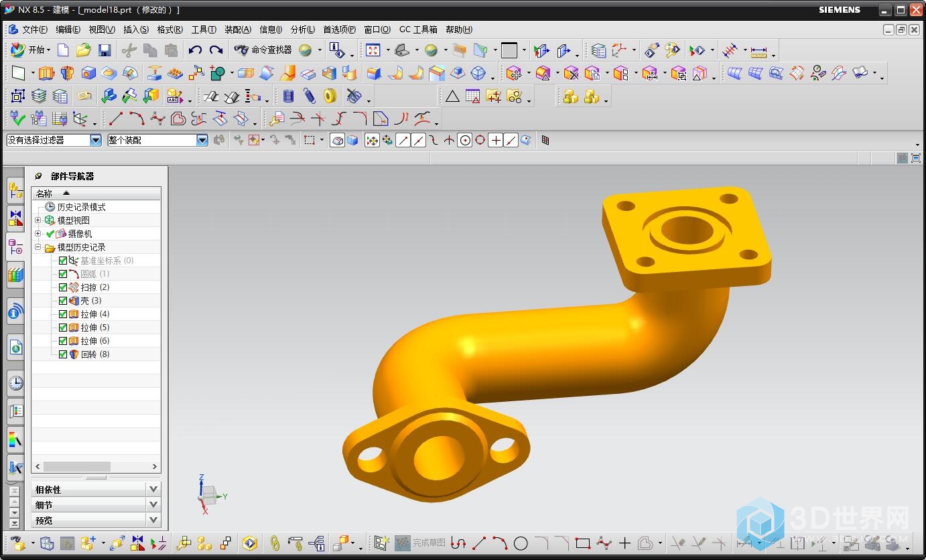
Task: Toggle checkbox for 拉伸 (6)
Action: [63, 341]
